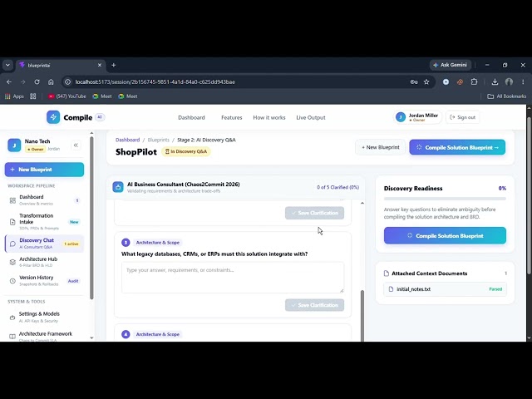Open the browser tab search dropdown
Viewport: 532px width, 399px height.
[7, 65]
